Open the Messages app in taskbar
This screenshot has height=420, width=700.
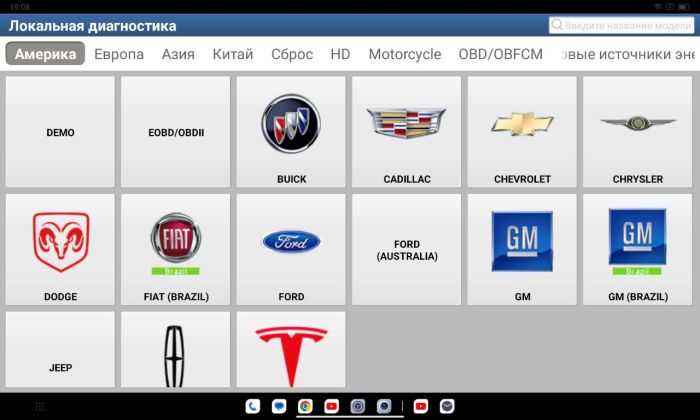[x=279, y=406]
